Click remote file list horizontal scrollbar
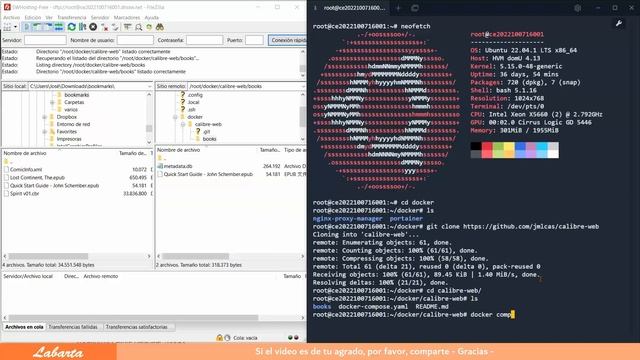640x360 pixels. click(196, 256)
